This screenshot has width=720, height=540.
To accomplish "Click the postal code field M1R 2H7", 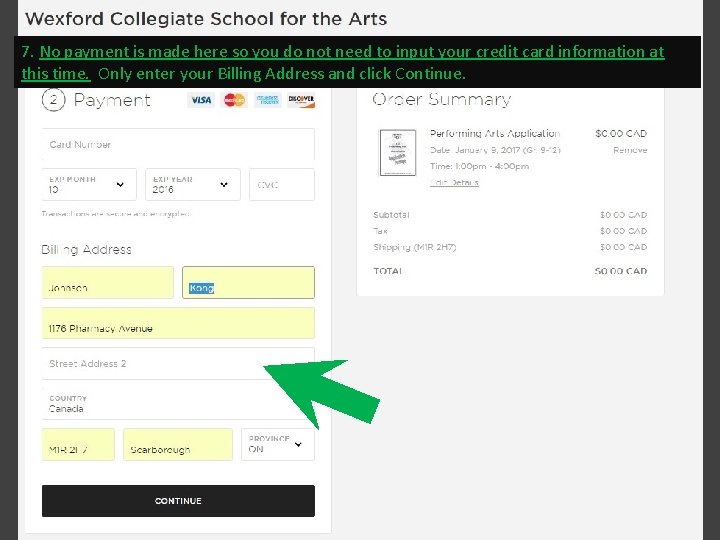I will pos(78,444).
